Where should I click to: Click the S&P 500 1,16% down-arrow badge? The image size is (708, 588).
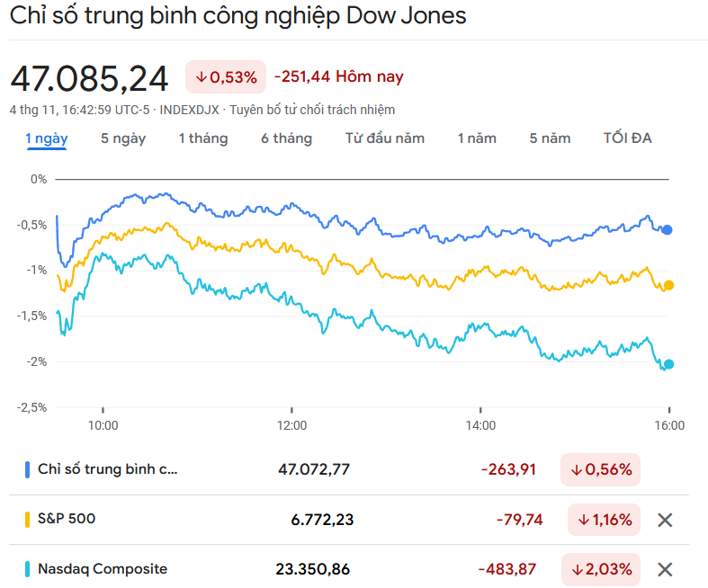[x=605, y=520]
